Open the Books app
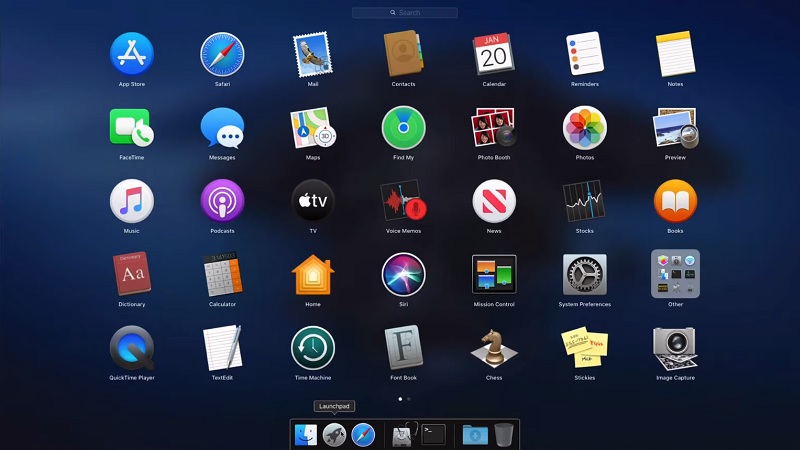800x450 pixels. (x=675, y=201)
